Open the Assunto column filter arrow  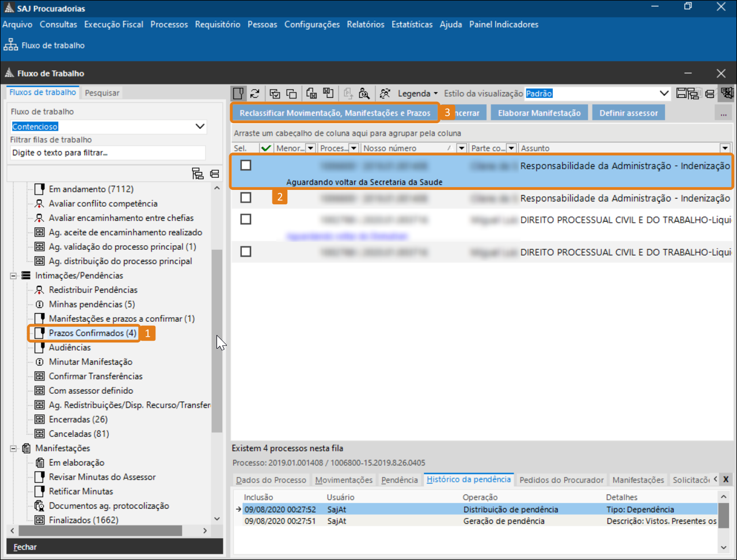pyautogui.click(x=725, y=148)
